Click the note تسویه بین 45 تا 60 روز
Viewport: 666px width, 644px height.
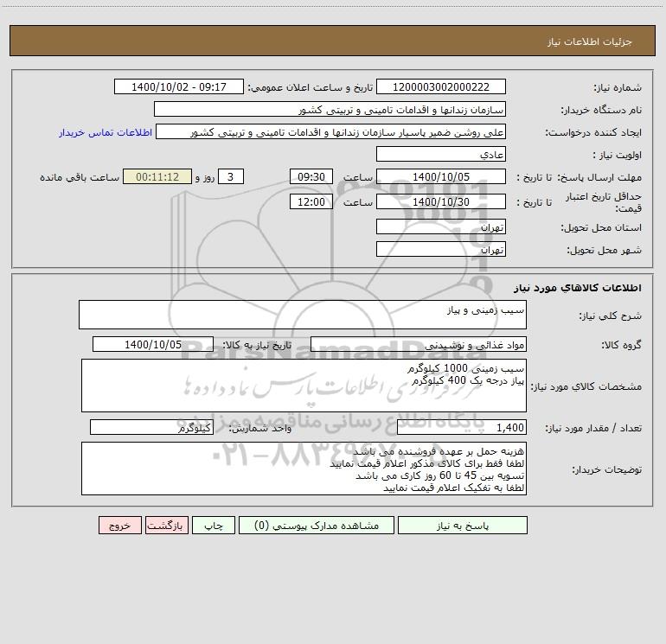point(439,475)
